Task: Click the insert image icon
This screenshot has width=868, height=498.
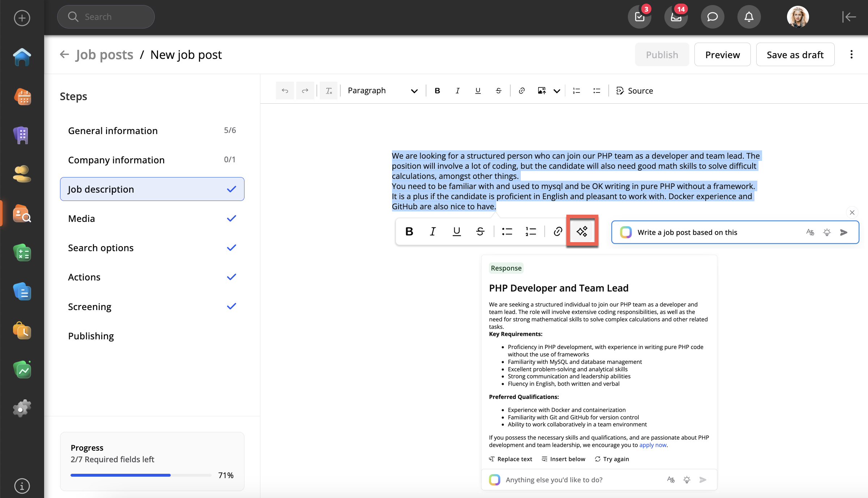Action: click(541, 91)
